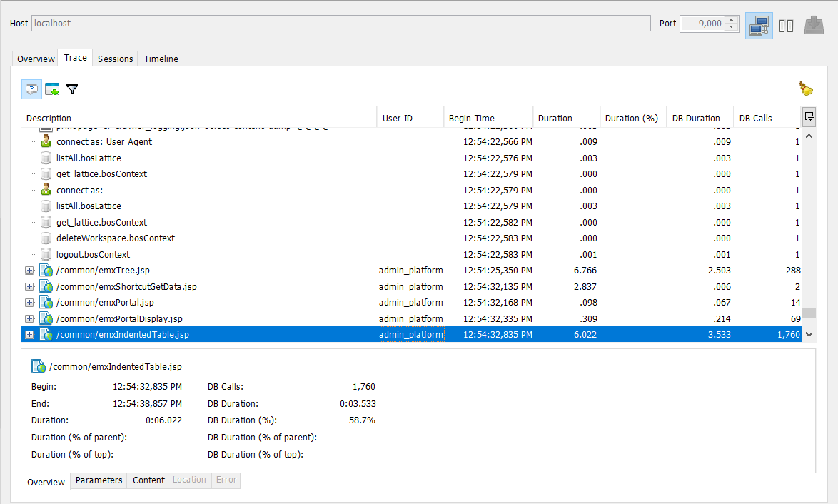
Task: Select the speech-bubble trace tool icon
Action: (31, 89)
